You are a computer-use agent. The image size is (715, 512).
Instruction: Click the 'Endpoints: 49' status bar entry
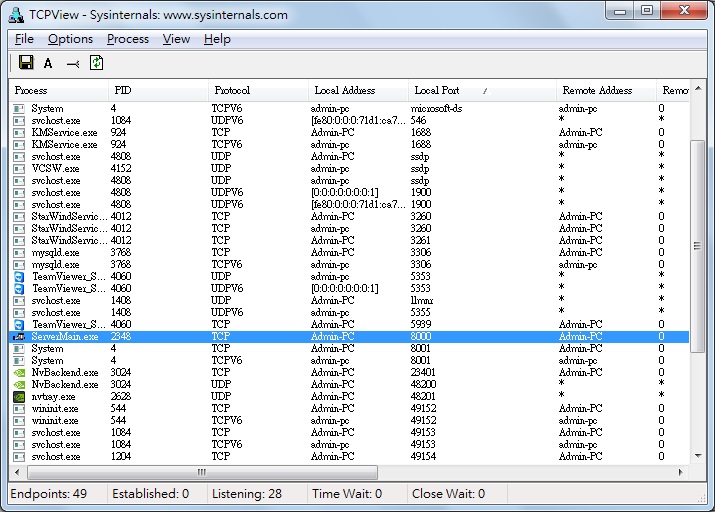tap(48, 494)
